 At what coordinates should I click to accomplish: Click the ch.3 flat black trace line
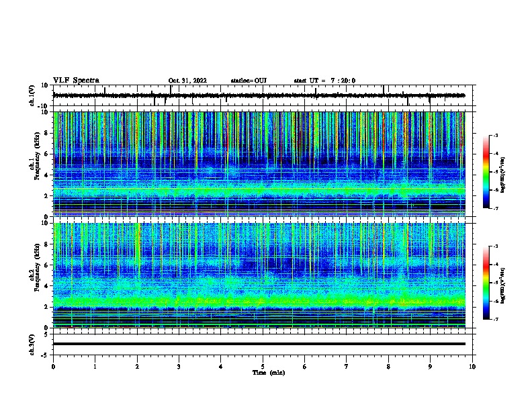(x=259, y=344)
